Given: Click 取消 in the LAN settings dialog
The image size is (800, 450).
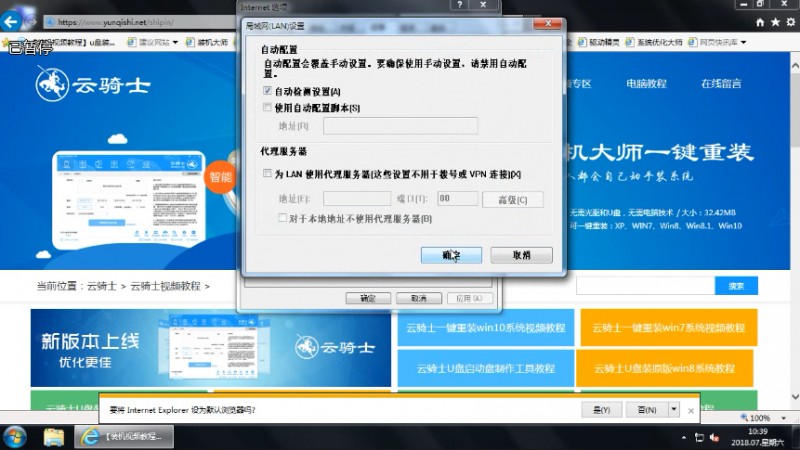Looking at the screenshot, I should pos(521,255).
